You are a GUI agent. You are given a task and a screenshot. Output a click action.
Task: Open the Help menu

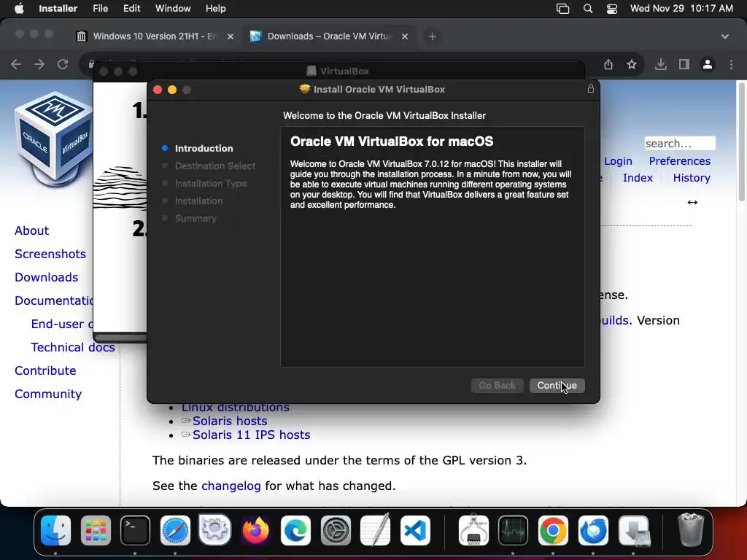point(215,9)
